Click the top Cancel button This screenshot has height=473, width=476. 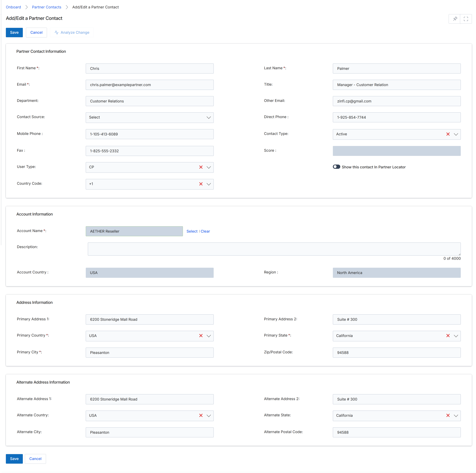pos(37,32)
